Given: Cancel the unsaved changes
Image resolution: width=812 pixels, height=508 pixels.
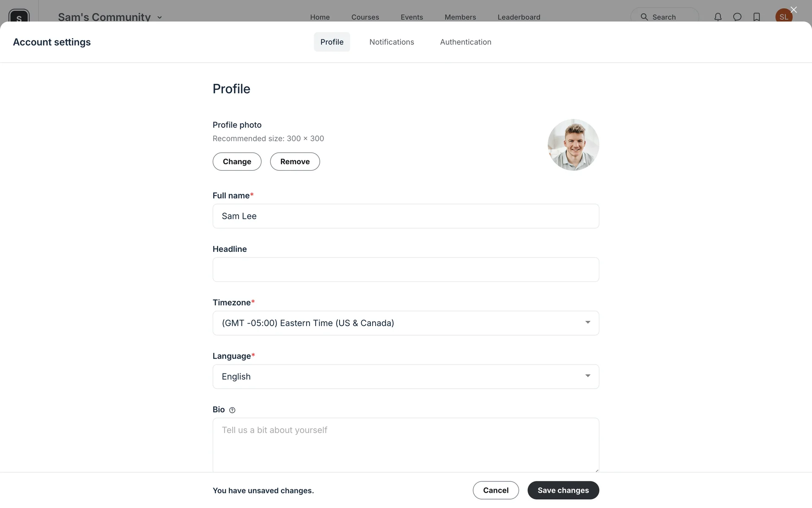Looking at the screenshot, I should [x=496, y=490].
